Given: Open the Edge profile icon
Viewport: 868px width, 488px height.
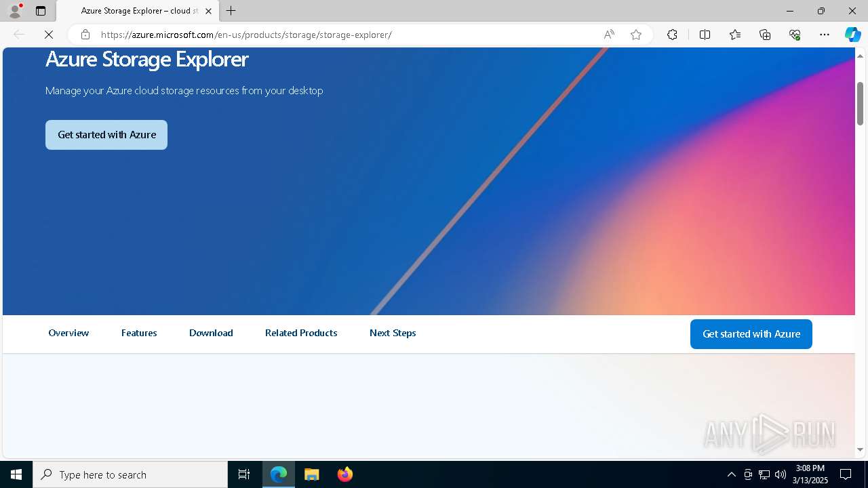Looking at the screenshot, I should click(15, 11).
